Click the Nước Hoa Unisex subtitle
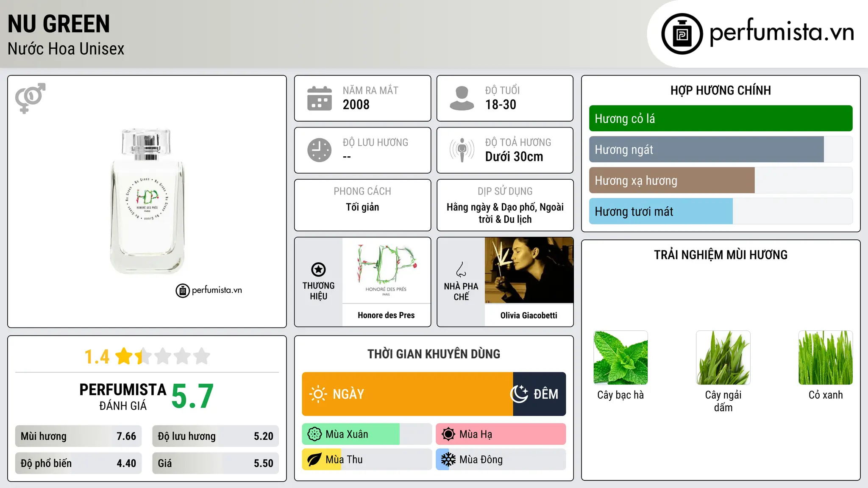The height and width of the screenshot is (488, 868). point(66,49)
